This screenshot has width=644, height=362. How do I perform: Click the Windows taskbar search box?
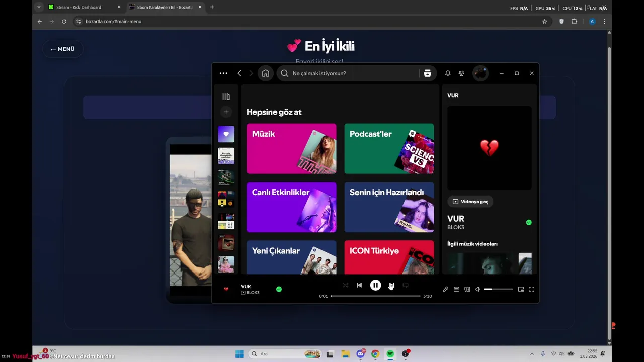(285, 354)
